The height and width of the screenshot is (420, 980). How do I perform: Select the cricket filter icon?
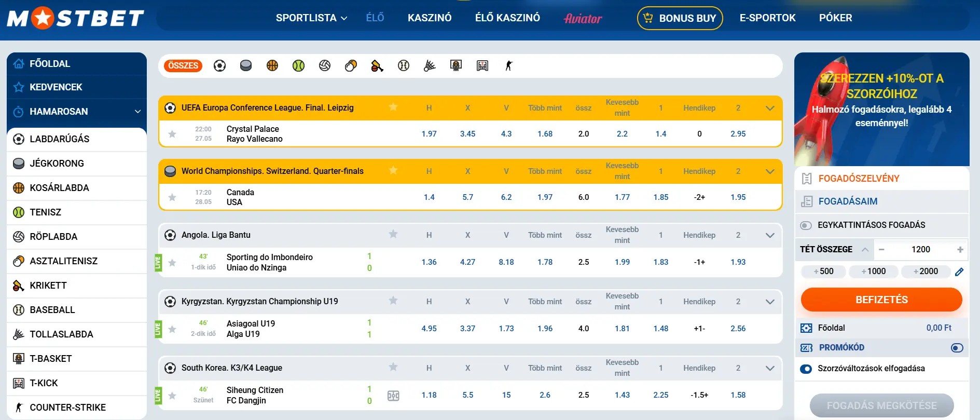coord(377,66)
